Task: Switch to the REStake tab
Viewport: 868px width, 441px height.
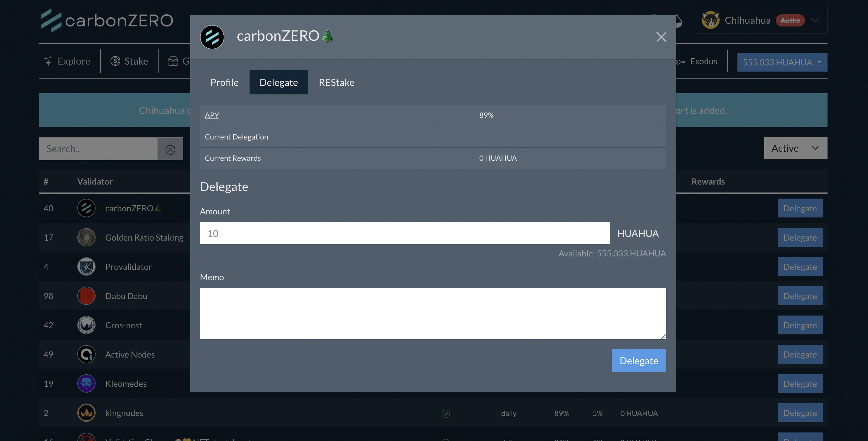Action: click(336, 82)
